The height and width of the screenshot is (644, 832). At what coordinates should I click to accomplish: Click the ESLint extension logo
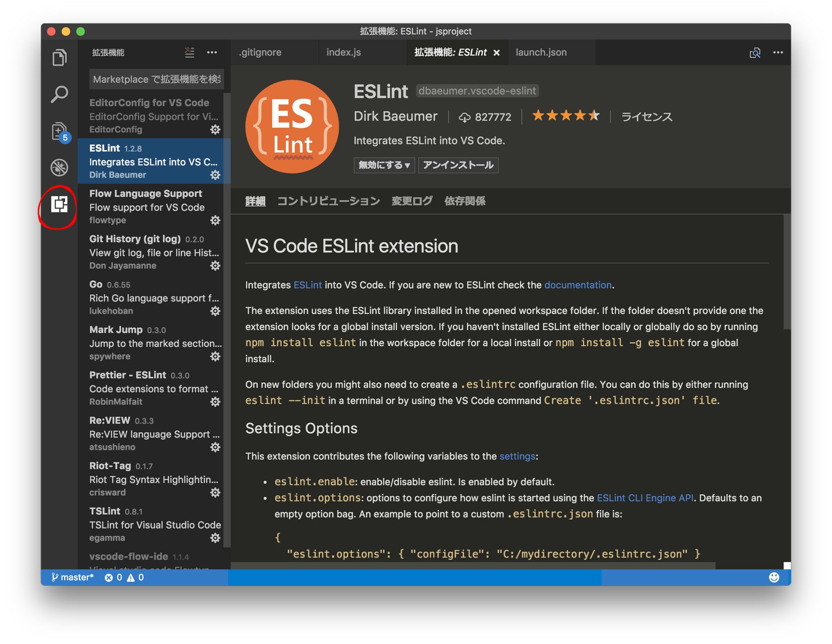click(292, 127)
